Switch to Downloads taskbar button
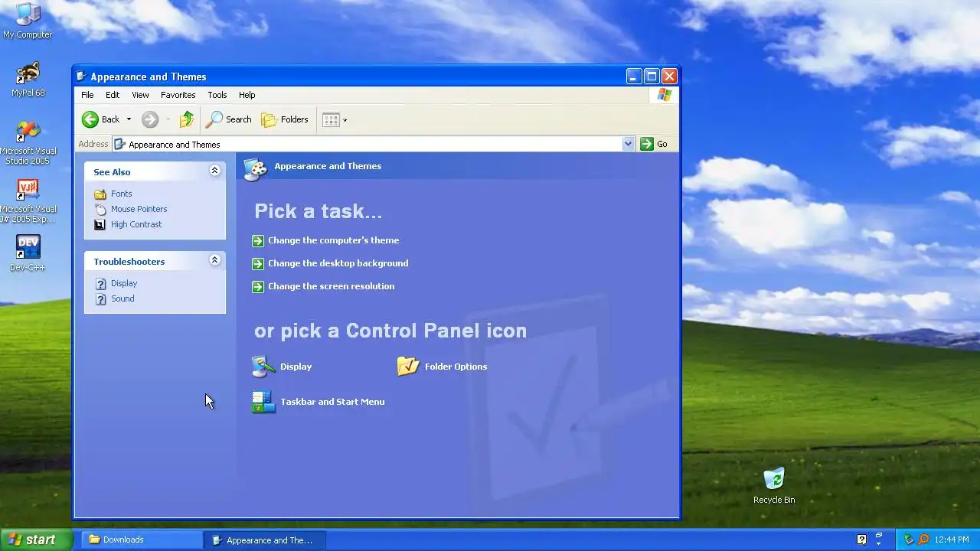This screenshot has width=980, height=551. pyautogui.click(x=142, y=540)
